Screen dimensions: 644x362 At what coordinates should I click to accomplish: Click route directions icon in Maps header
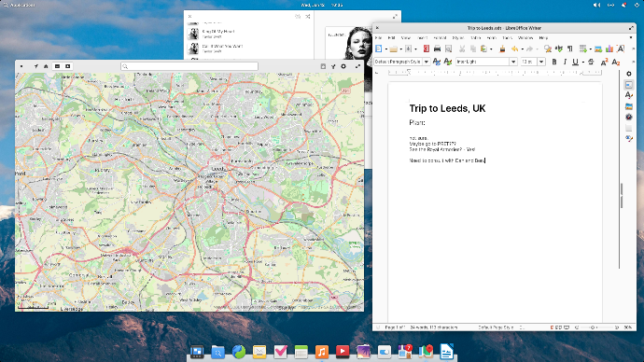tap(333, 66)
